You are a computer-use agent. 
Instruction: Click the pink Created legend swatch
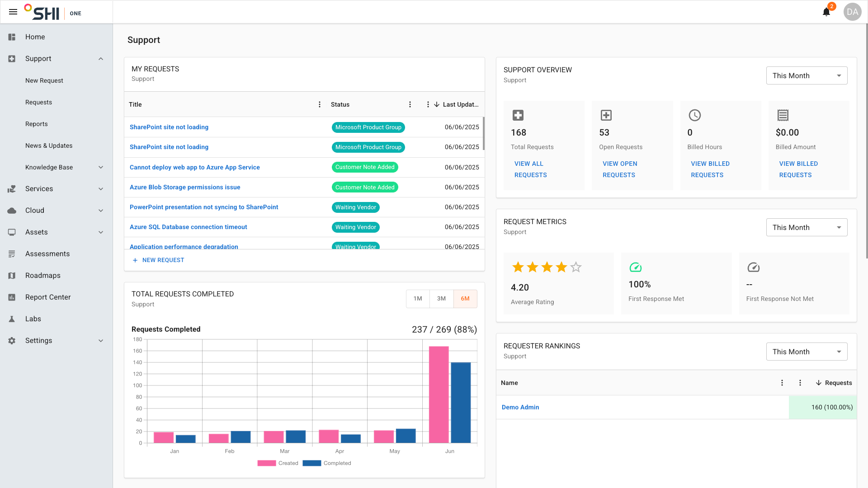267,463
